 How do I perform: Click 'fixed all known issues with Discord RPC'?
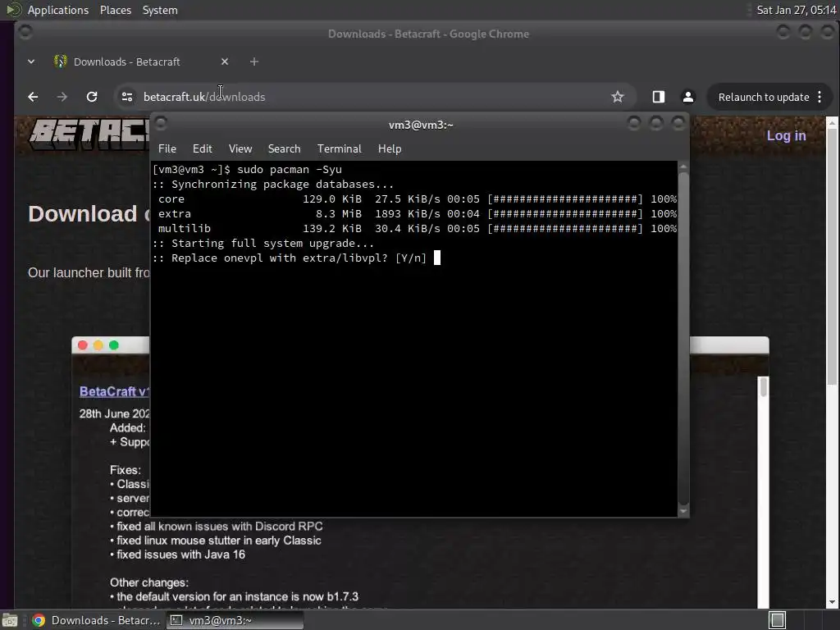220,527
